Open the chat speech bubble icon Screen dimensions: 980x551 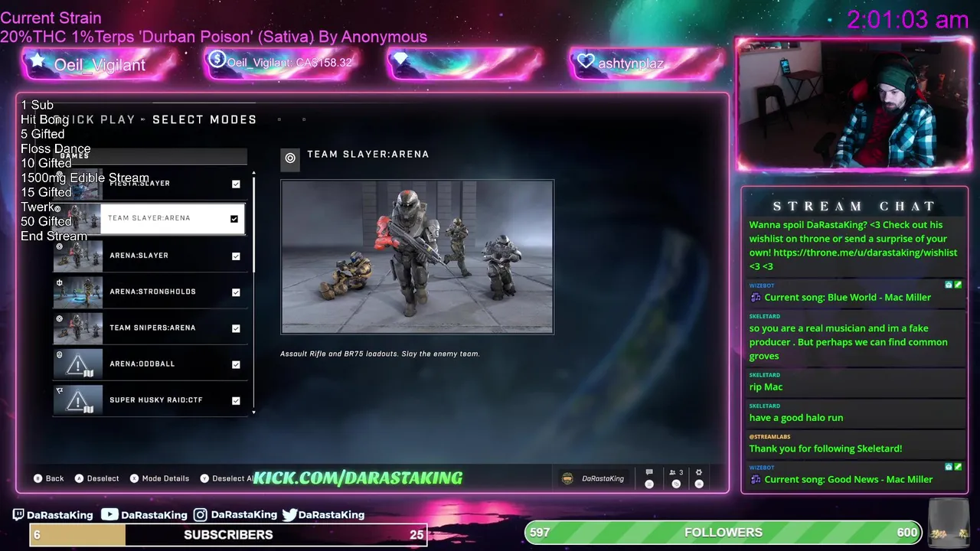pos(649,473)
